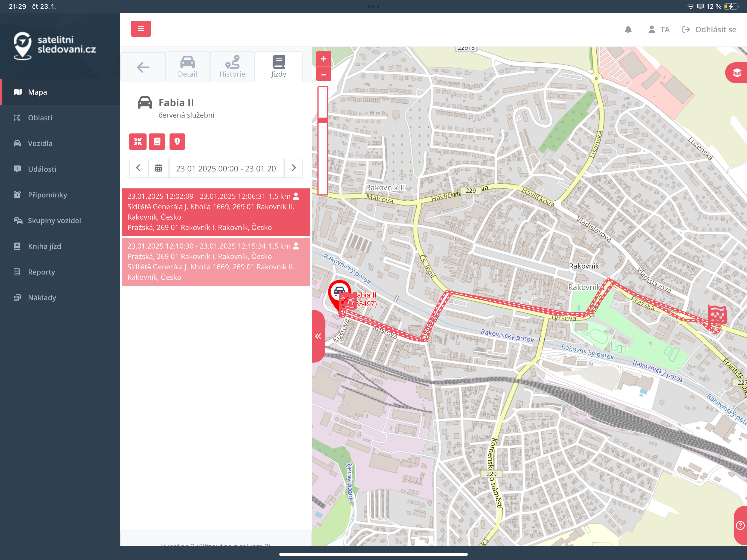Open the help question mark button
Viewport: 747px width, 560px height.
(740, 525)
